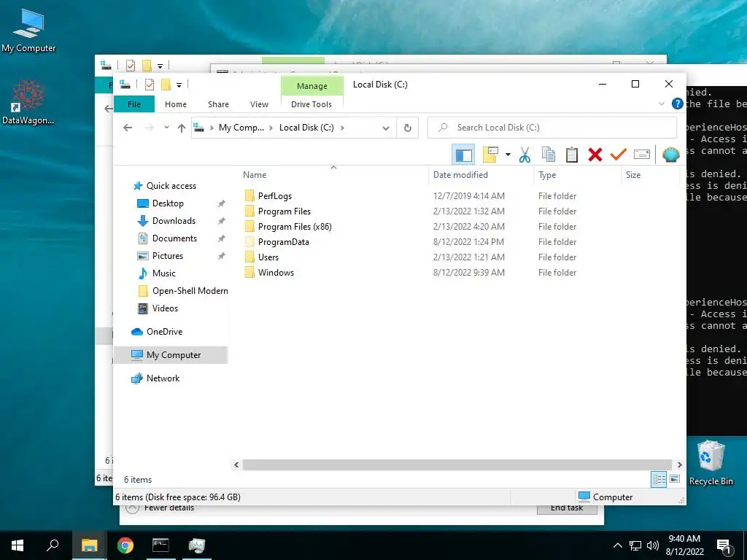Click End task in Task Manager window
Image resolution: width=747 pixels, height=560 pixels.
(x=567, y=510)
